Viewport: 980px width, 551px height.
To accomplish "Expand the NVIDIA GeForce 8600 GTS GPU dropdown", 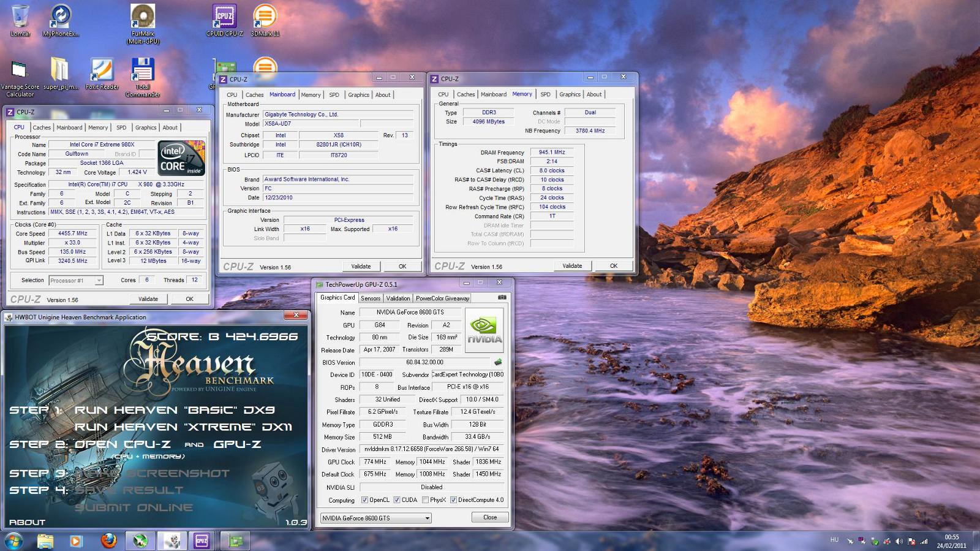I will click(427, 519).
